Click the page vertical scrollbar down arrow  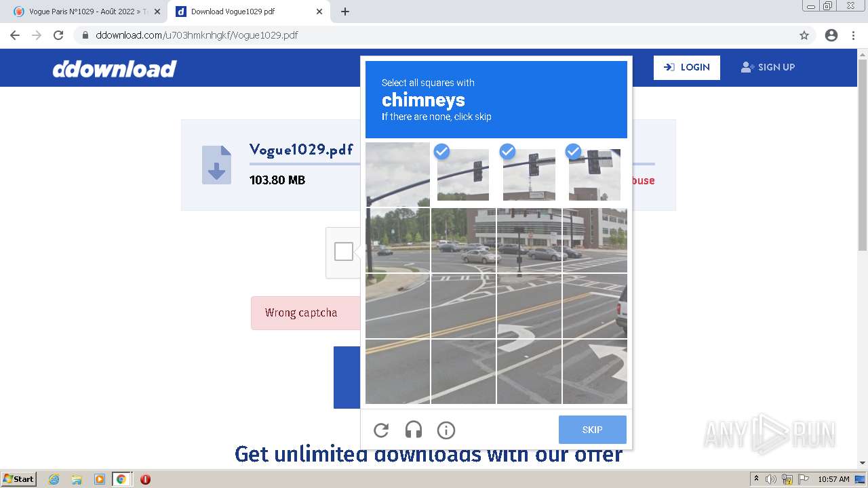(863, 463)
